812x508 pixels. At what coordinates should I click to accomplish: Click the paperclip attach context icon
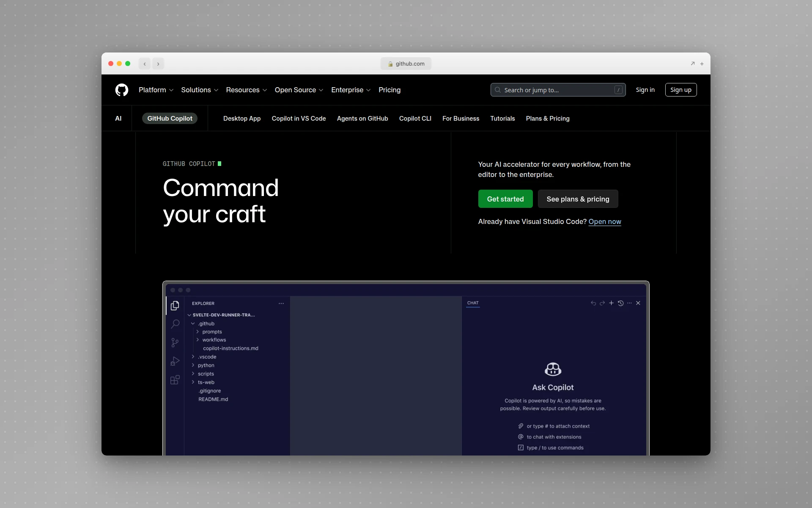tap(521, 426)
